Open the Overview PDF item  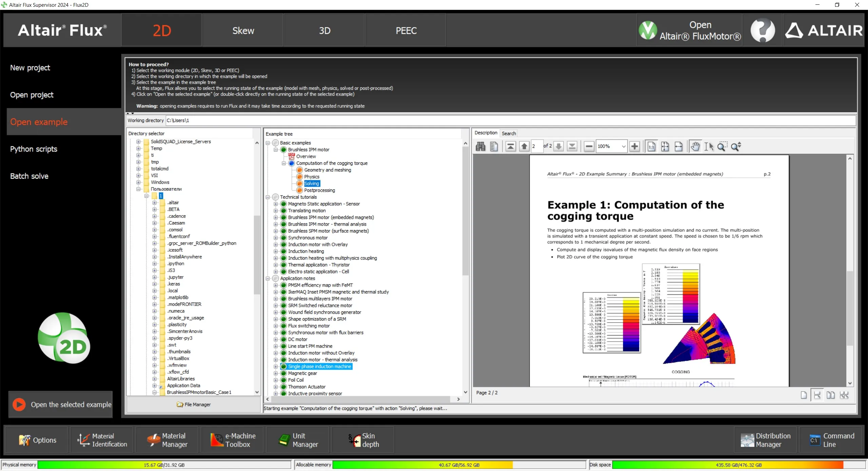(306, 156)
